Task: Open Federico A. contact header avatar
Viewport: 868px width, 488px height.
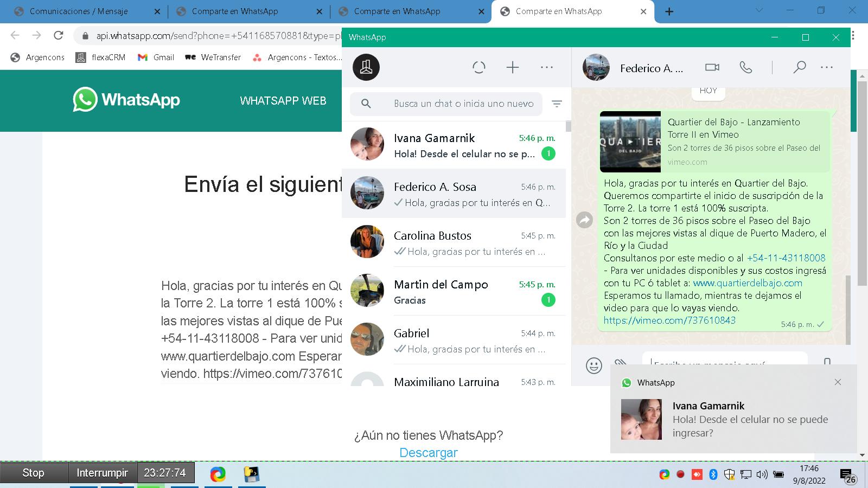Action: (596, 67)
